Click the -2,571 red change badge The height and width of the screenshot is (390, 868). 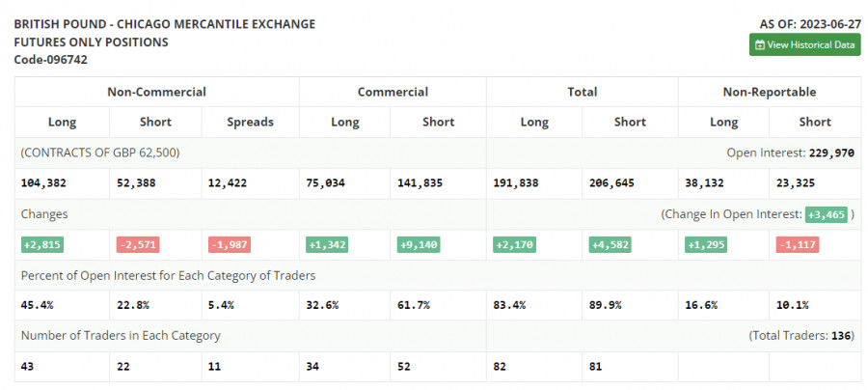(131, 245)
